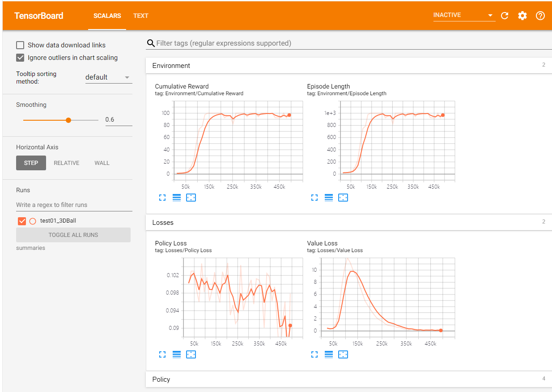Click TOGGLE ALL RUNS button

(x=73, y=235)
